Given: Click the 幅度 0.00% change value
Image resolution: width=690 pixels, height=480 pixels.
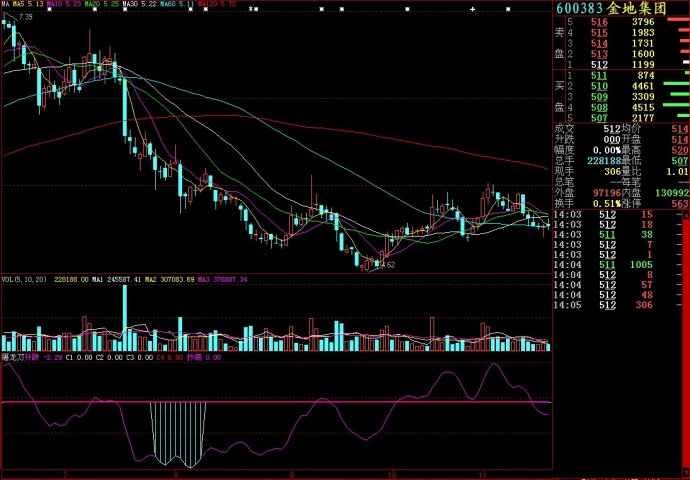Looking at the screenshot, I should [x=607, y=150].
